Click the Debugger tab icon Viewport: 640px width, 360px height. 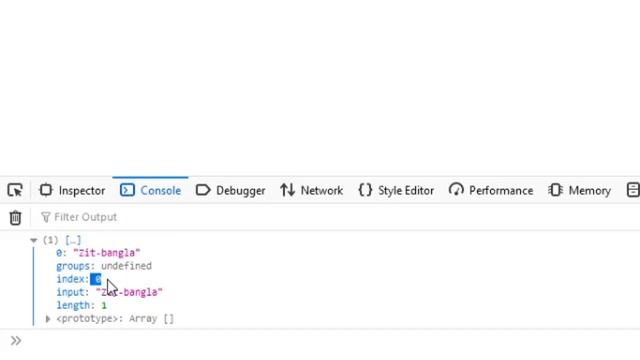pos(203,190)
